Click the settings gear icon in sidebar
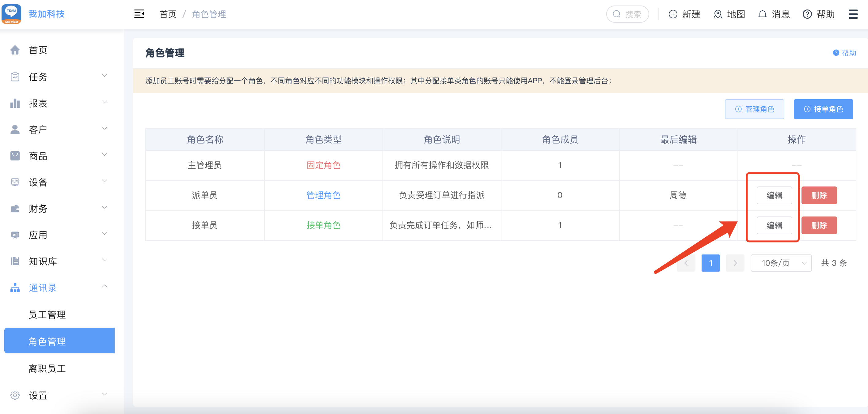The image size is (868, 414). (15, 395)
